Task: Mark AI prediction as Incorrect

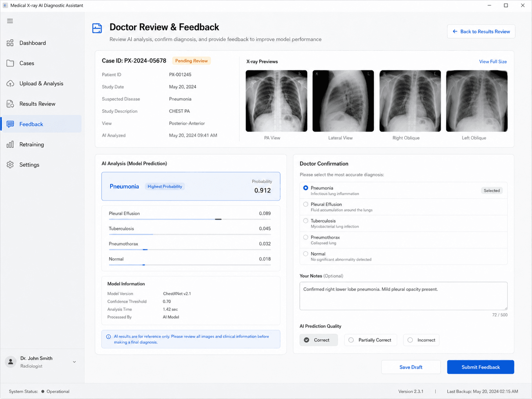Action: pyautogui.click(x=421, y=340)
